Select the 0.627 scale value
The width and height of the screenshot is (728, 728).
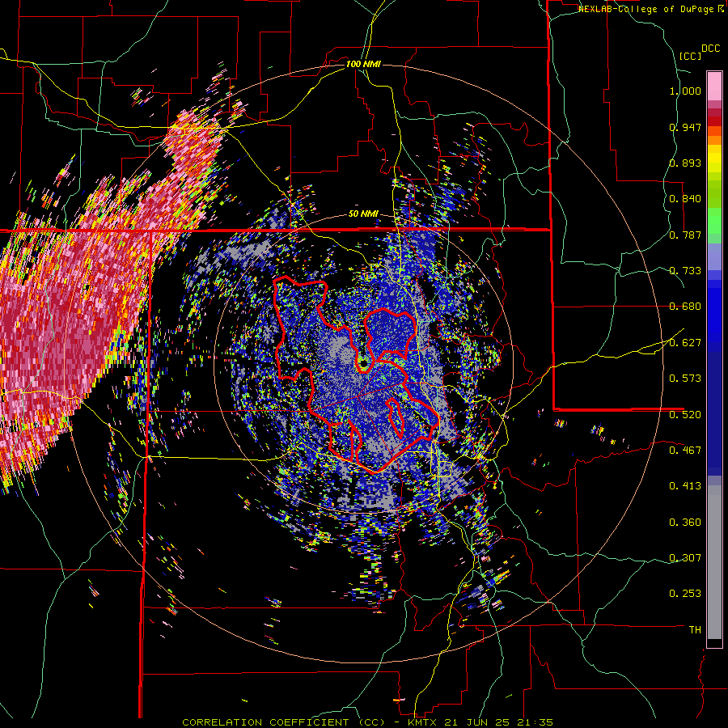[x=685, y=343]
